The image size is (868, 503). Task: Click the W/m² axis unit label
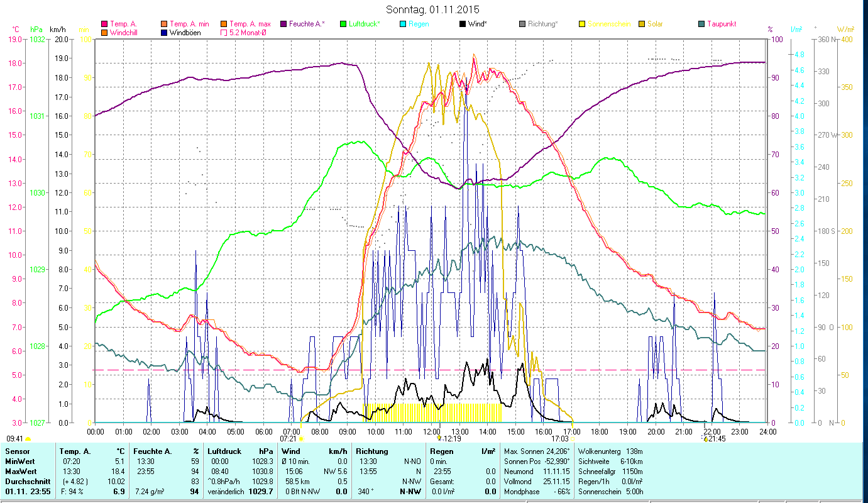(x=845, y=30)
